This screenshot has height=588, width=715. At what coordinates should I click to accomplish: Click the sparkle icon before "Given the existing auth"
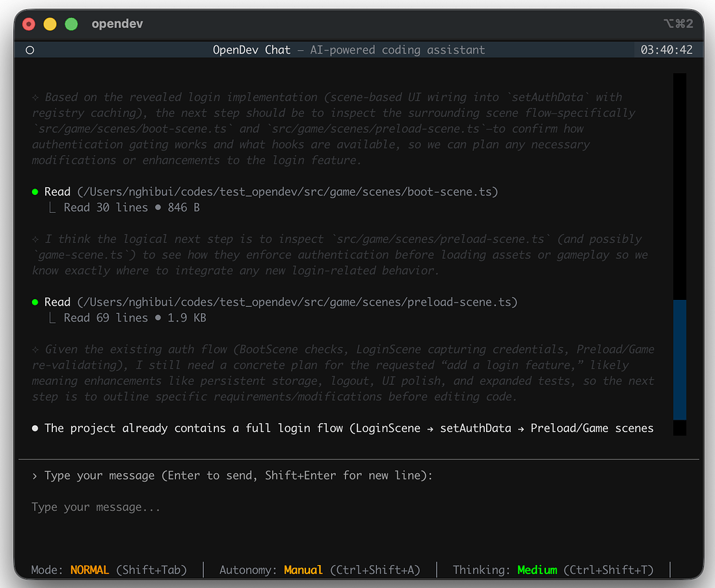35,349
